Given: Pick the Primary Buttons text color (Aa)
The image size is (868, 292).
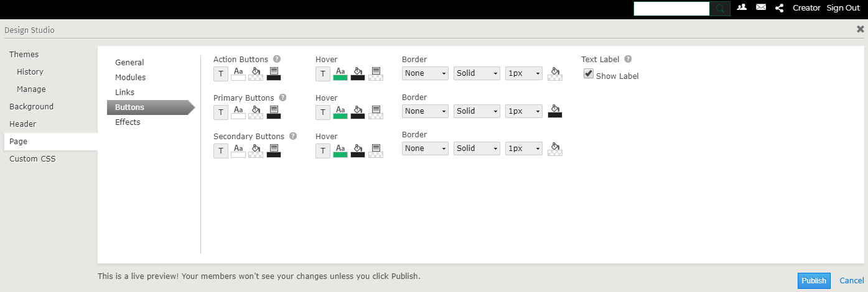Looking at the screenshot, I should [238, 112].
